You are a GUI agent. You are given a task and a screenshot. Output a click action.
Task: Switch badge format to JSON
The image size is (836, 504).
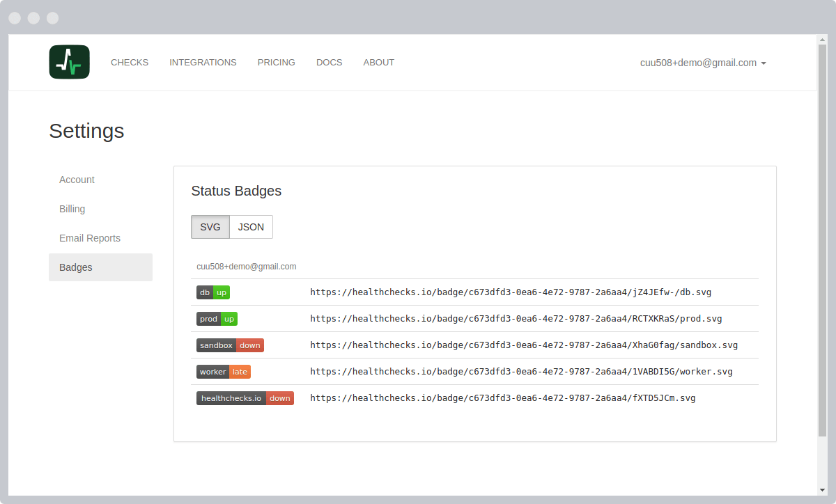[x=251, y=227]
